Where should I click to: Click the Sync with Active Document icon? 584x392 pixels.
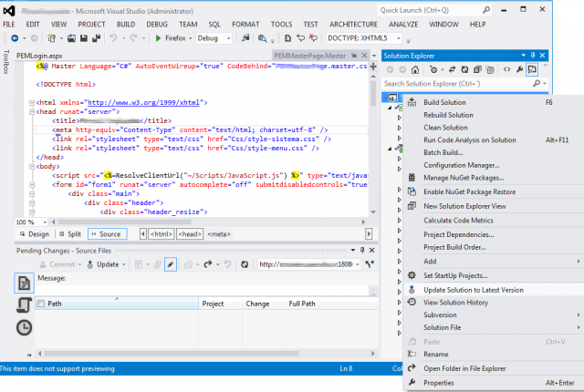452,69
